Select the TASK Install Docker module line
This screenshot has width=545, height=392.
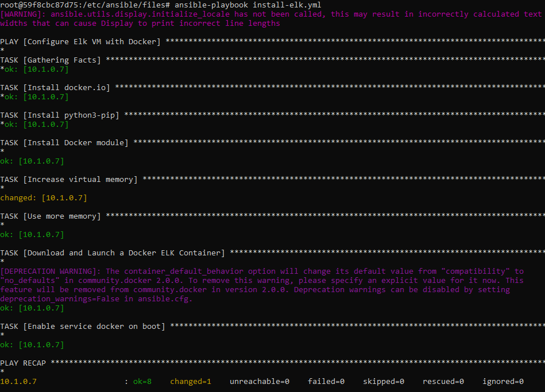pos(64,142)
